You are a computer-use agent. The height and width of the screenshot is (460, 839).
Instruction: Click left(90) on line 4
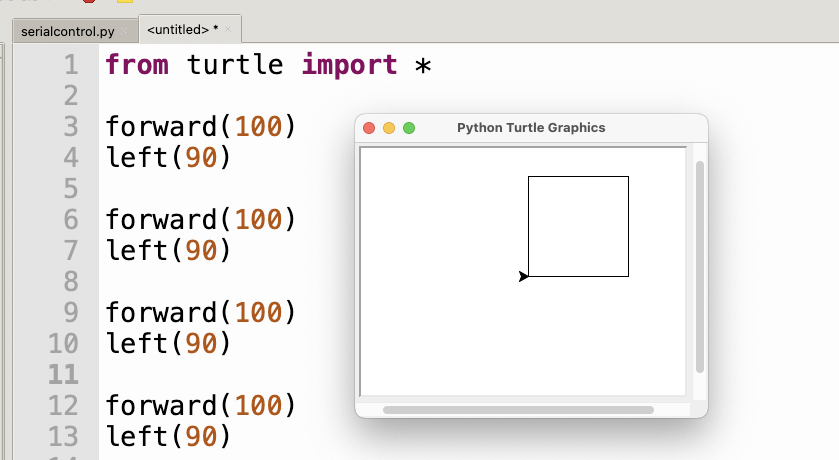point(168,158)
